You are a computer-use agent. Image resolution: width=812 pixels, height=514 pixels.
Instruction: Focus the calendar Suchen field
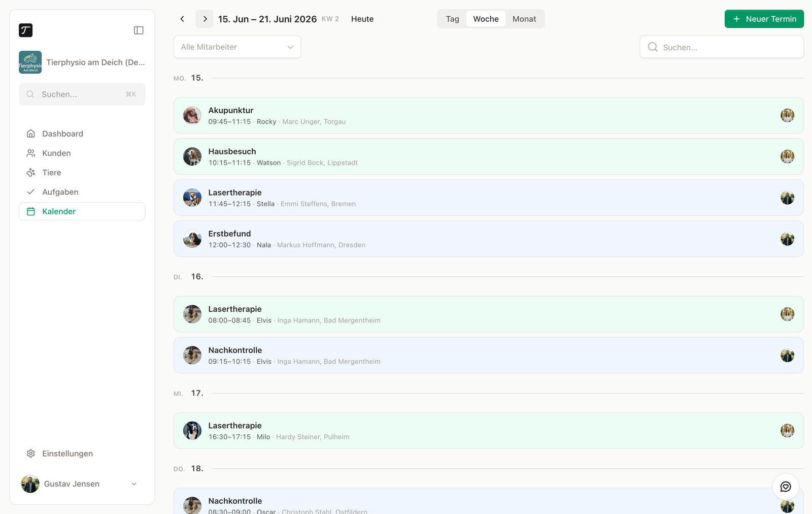point(722,47)
